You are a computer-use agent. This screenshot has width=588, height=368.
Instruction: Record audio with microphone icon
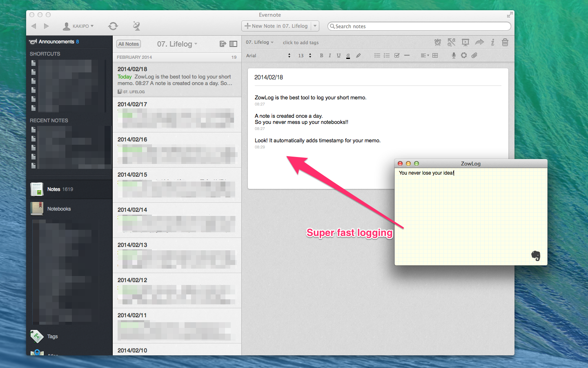click(454, 56)
